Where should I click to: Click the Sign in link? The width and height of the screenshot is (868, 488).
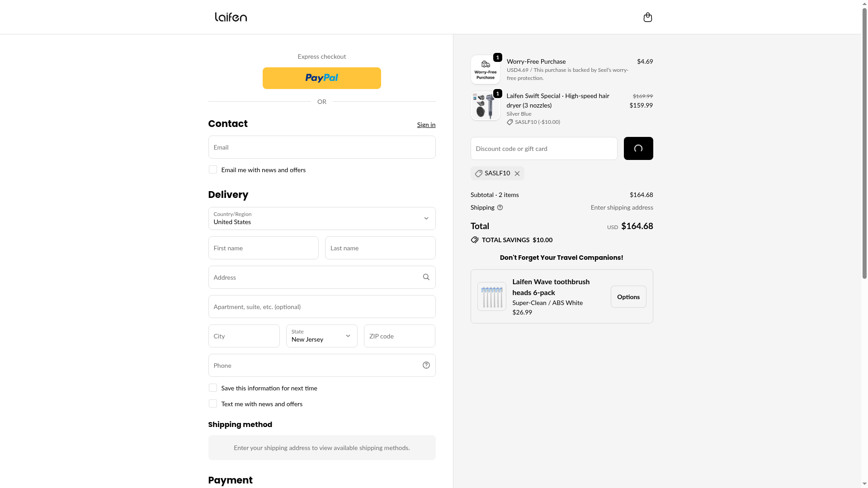426,125
